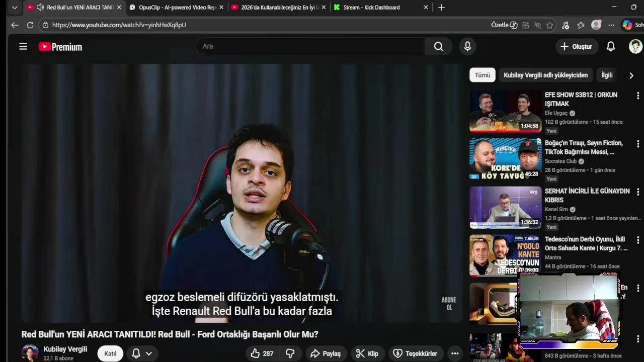
Task: Close the 2026'da Kullanabileceğiniz tab
Action: coord(324,8)
